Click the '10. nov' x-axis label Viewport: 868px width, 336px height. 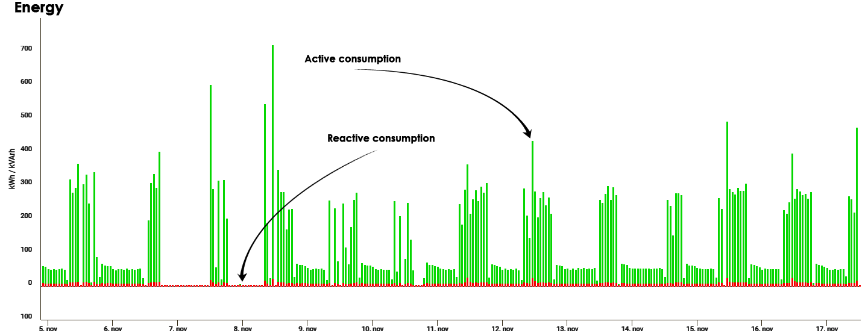(373, 329)
